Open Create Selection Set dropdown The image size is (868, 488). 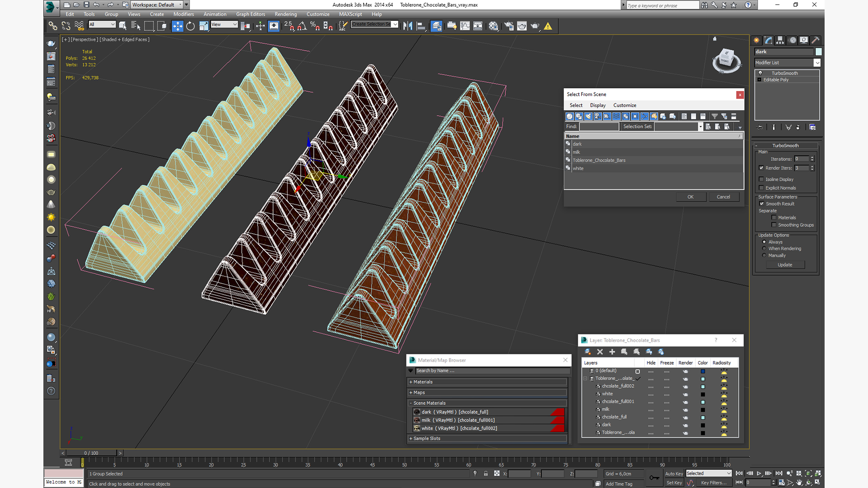374,24
